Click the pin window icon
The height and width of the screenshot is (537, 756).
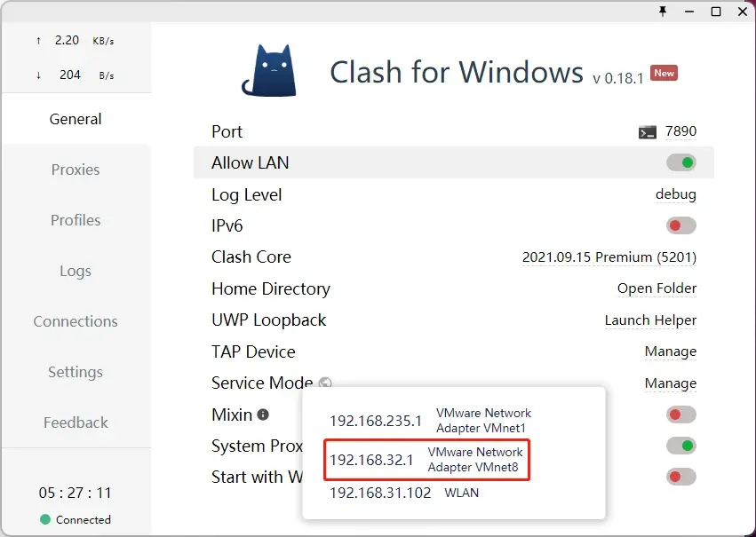663,12
